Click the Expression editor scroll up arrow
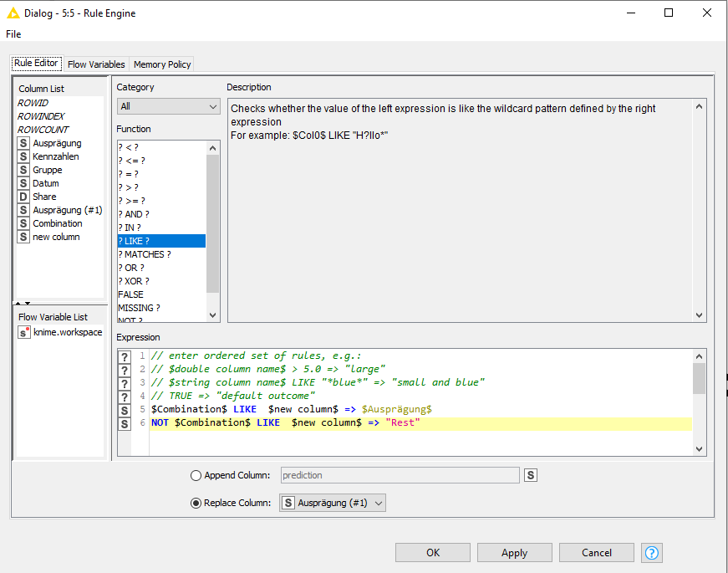728x573 pixels. click(700, 356)
